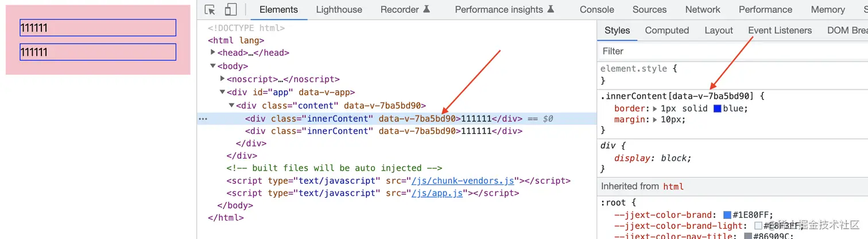Toggle the device toolbar icon

pos(231,10)
